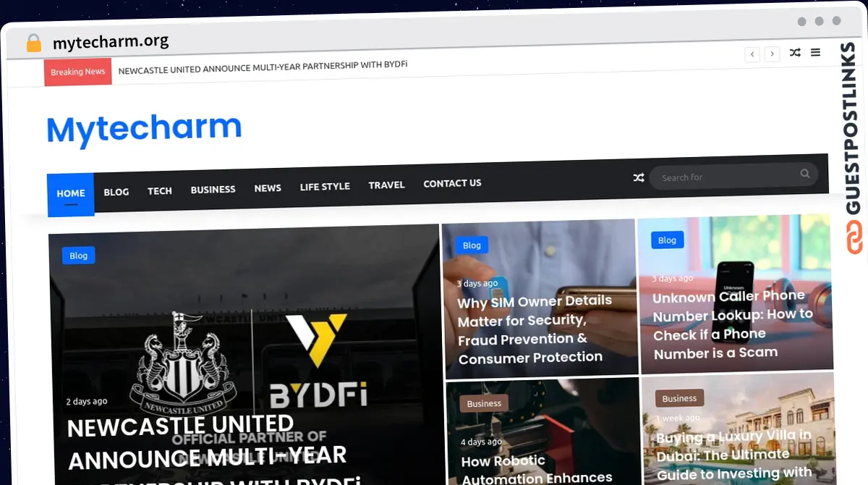
Task: Open the NEWS menu item
Action: click(x=268, y=188)
